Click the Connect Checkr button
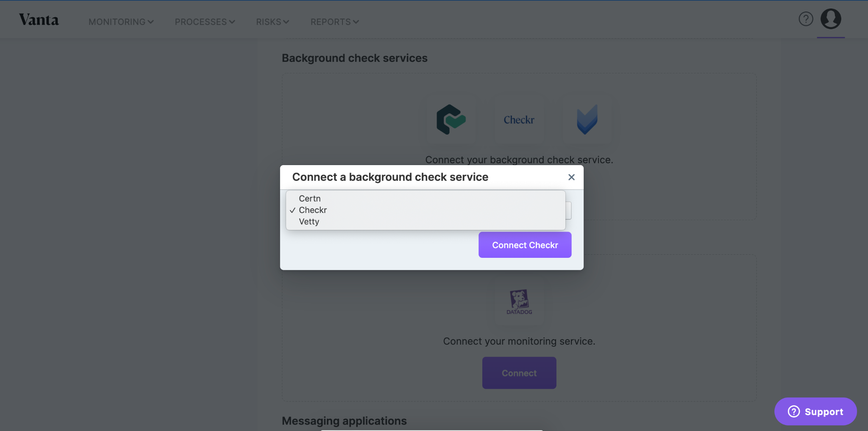 coord(525,245)
